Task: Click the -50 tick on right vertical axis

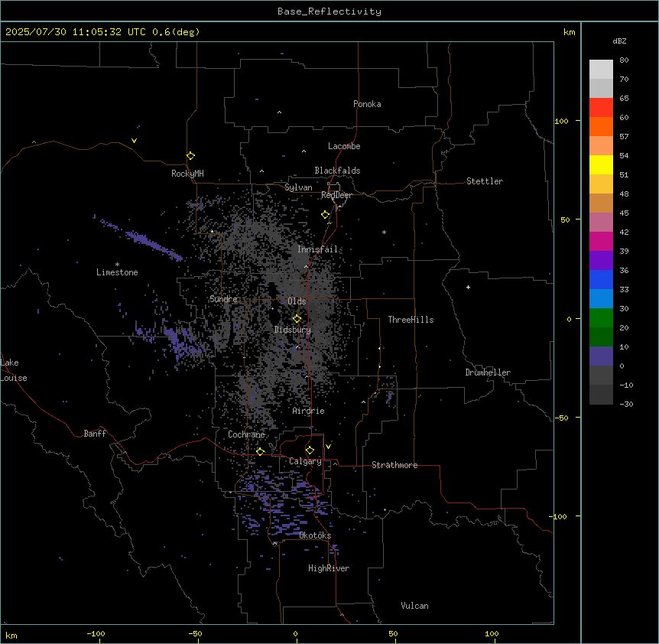Action: click(561, 418)
